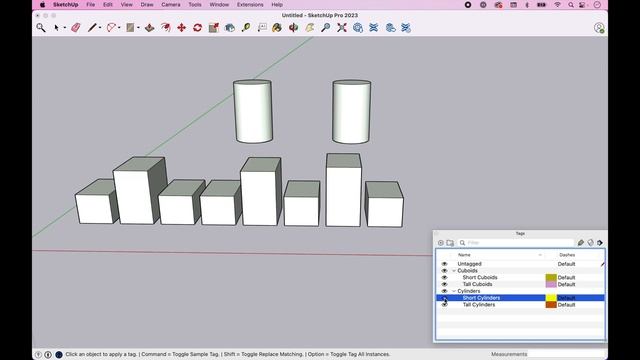Activate the Tag tool pencil icon
Screen dimensions: 640x360
[x=581, y=242]
